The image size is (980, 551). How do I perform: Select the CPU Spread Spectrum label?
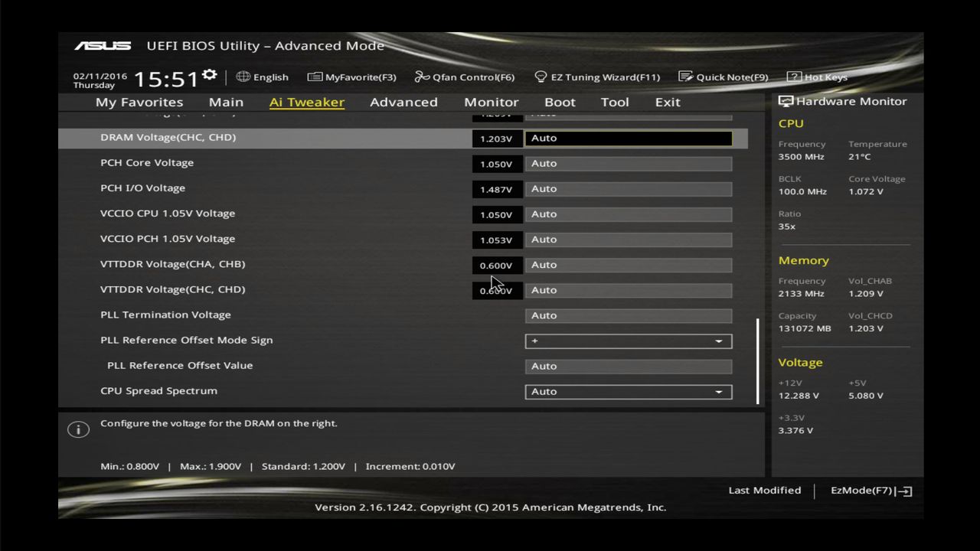(158, 390)
